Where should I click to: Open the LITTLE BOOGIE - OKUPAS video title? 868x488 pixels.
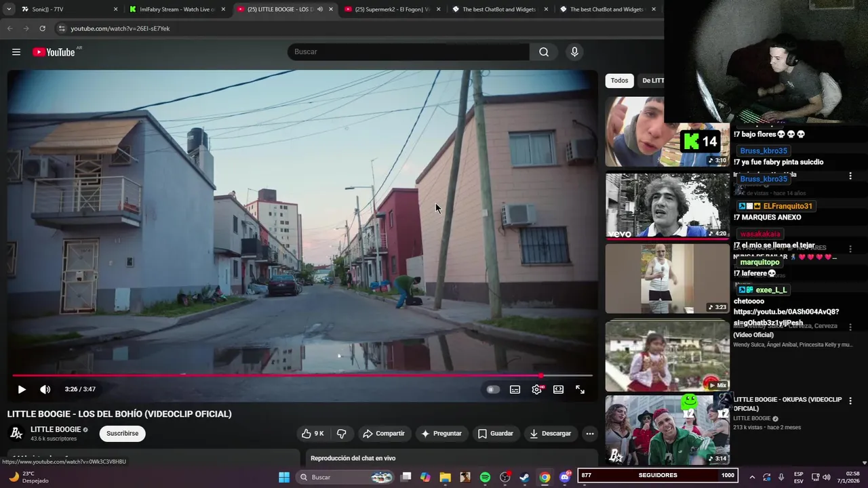click(787, 404)
